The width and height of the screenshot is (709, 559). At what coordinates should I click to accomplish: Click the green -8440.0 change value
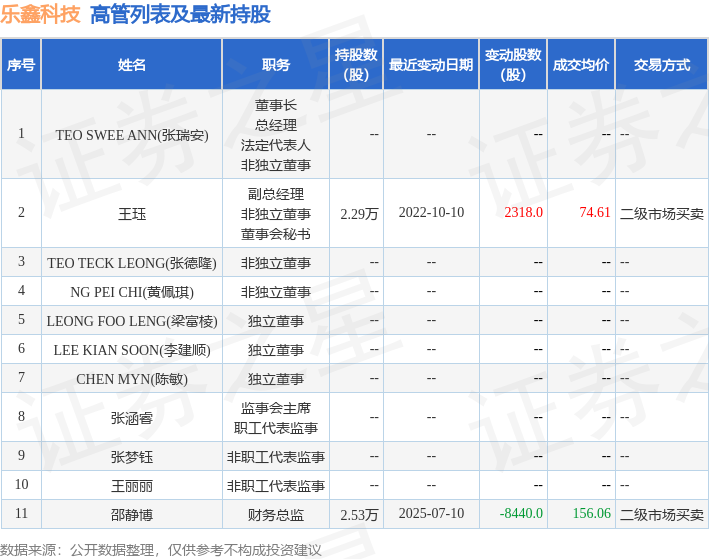tap(521, 513)
